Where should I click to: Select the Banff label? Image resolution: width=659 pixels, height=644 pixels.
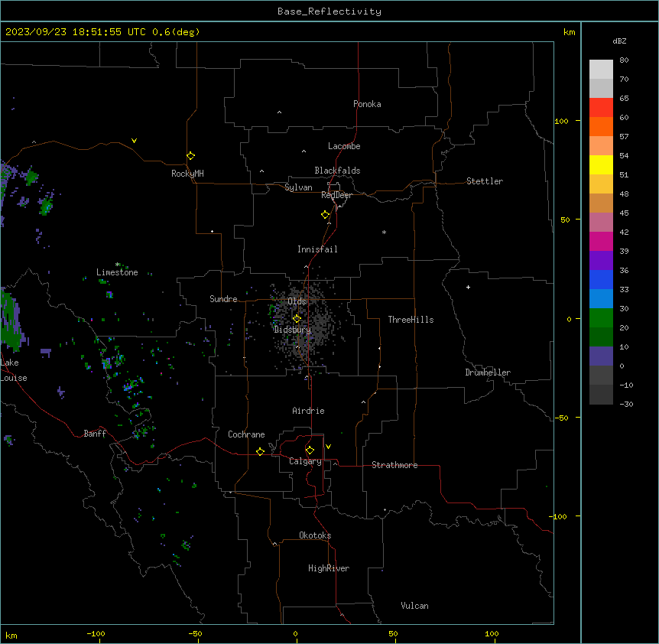click(x=95, y=434)
